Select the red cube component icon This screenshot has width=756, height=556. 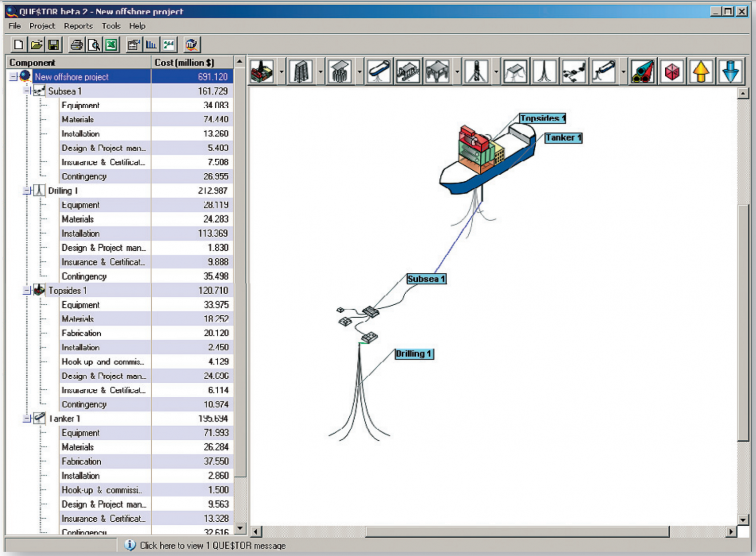tap(672, 72)
